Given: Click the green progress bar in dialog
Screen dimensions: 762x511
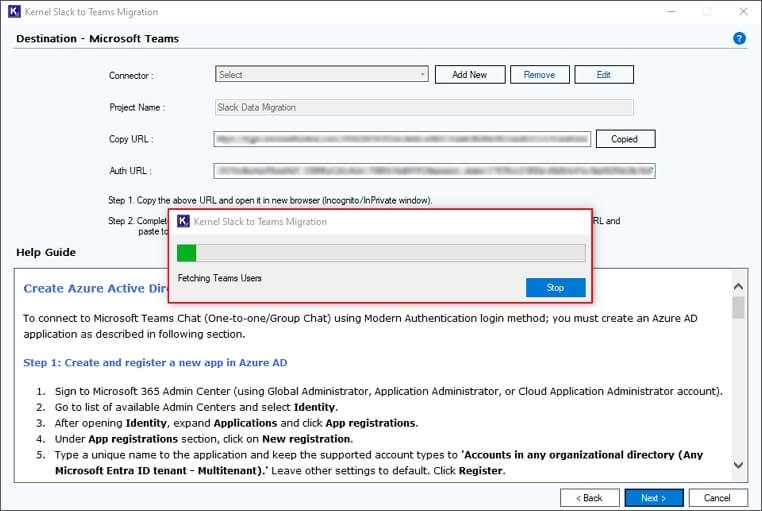Looking at the screenshot, I should coord(381,253).
